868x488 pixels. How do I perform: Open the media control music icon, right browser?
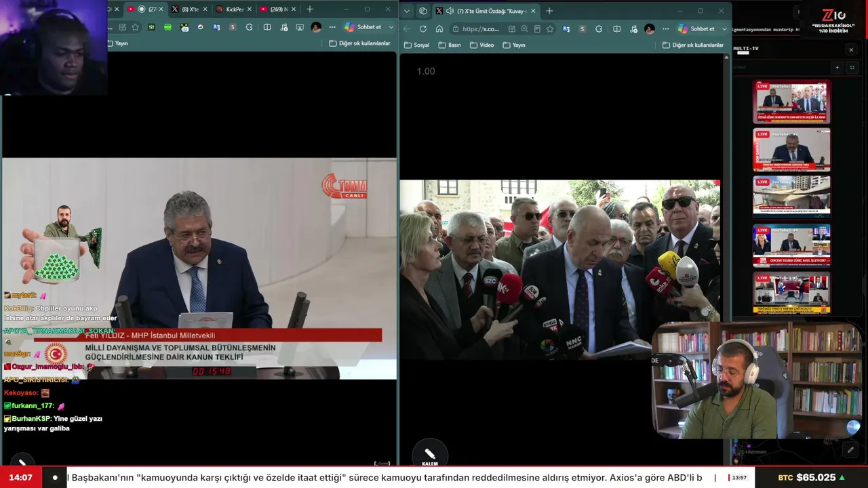(x=632, y=29)
